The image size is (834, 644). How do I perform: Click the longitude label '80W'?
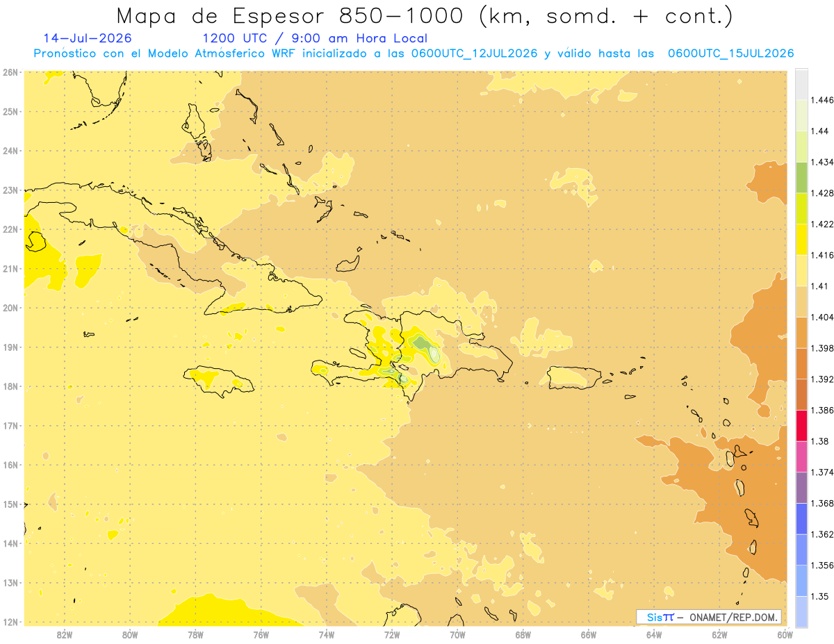pyautogui.click(x=129, y=634)
